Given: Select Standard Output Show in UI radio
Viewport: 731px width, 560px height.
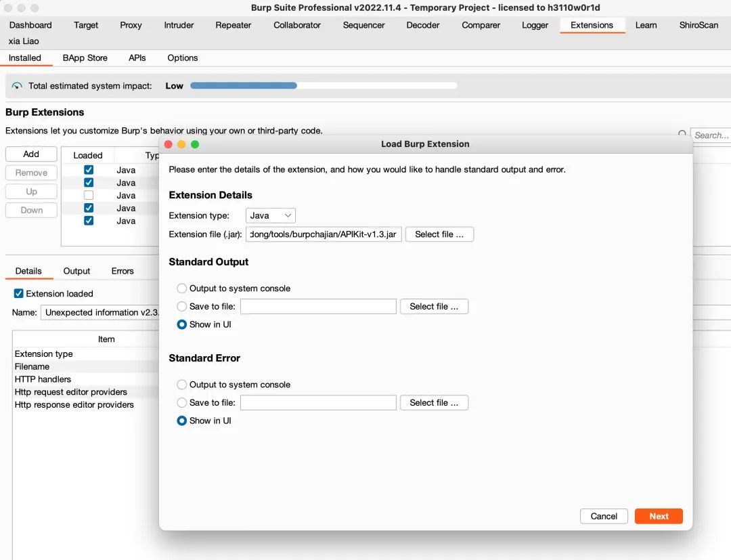Looking at the screenshot, I should 182,324.
